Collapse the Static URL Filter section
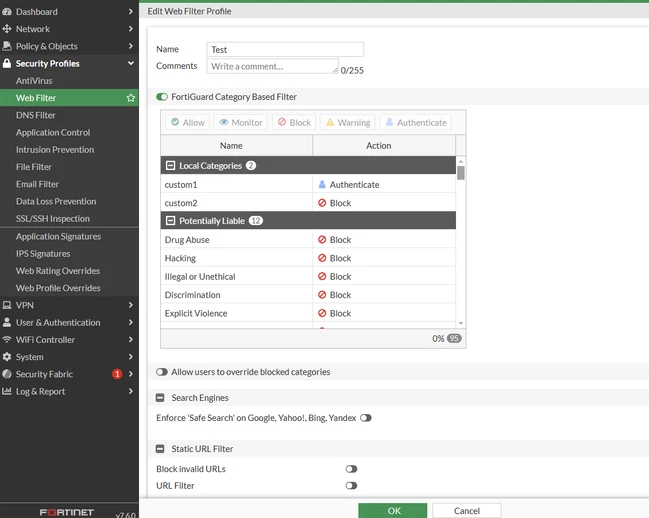This screenshot has height=518, width=649. click(x=160, y=449)
